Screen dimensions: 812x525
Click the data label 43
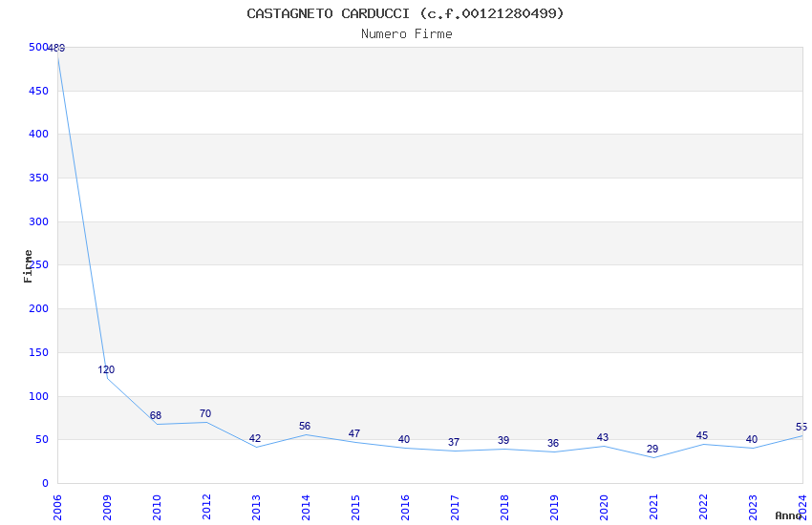click(x=602, y=437)
